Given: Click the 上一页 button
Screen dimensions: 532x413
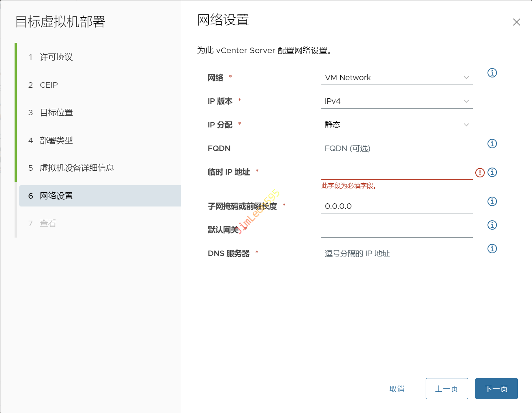Looking at the screenshot, I should [447, 389].
